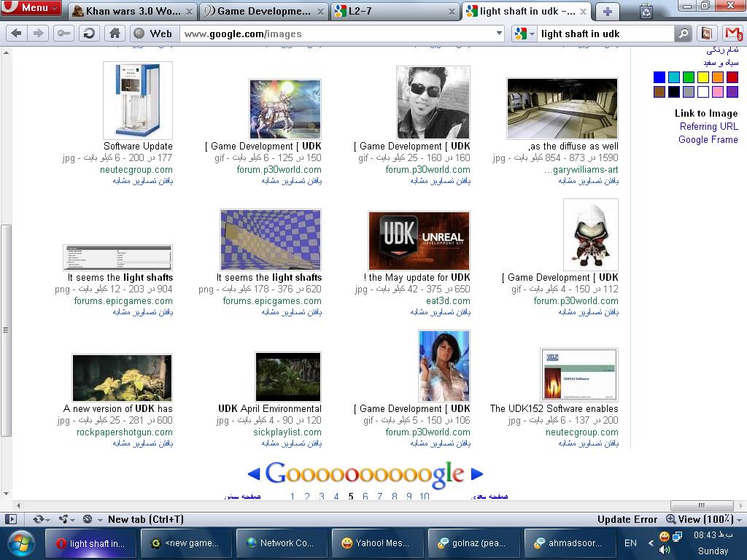This screenshot has height=560, width=747.
Task: Go to next page with right Google arrow
Action: [x=477, y=474]
